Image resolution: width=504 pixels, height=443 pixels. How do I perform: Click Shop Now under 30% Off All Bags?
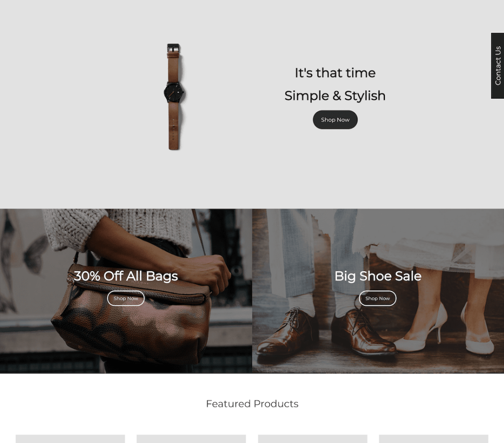pos(126,298)
